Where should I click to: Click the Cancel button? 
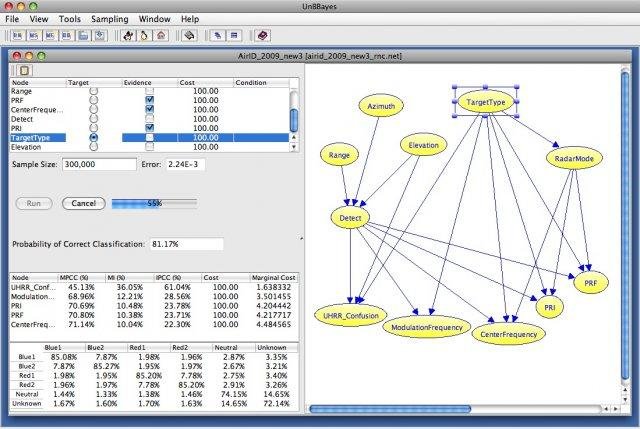[x=84, y=203]
